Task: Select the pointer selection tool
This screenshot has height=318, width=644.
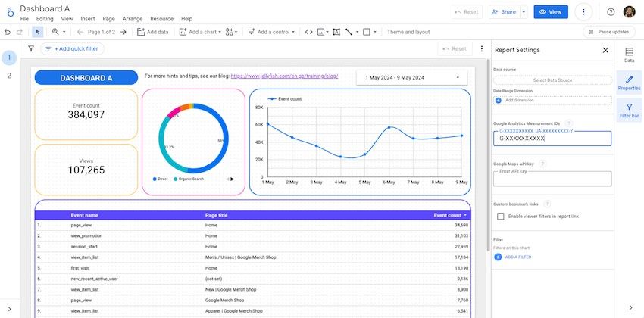Action: (x=39, y=32)
